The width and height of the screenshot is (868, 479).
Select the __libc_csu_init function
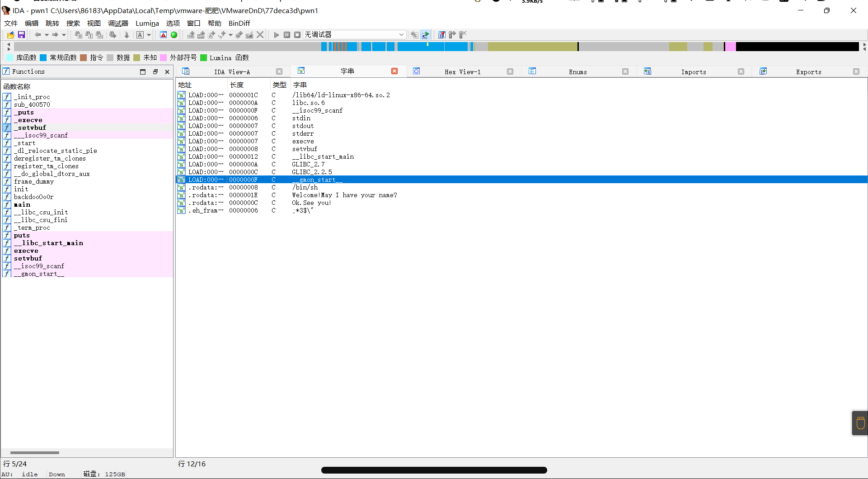88,212
